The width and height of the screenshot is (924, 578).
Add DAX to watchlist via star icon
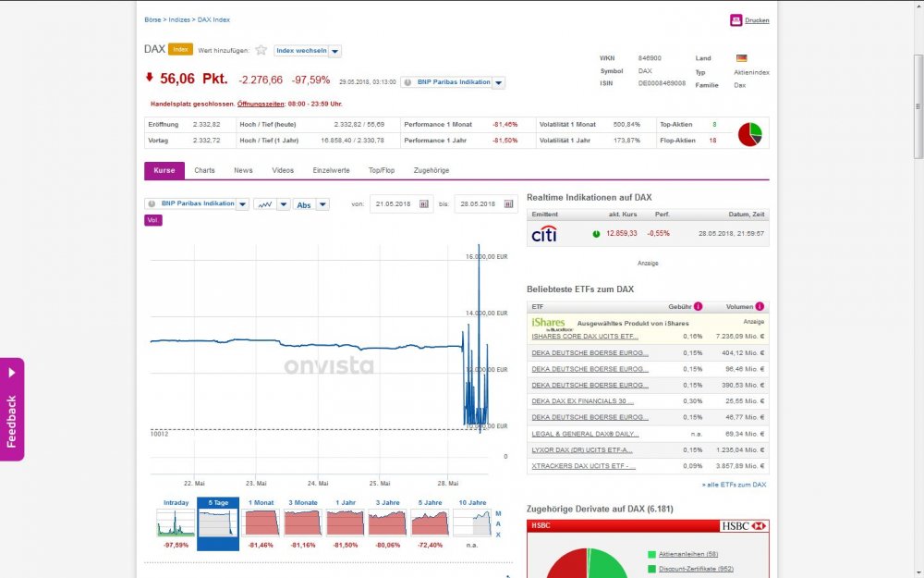[x=261, y=50]
